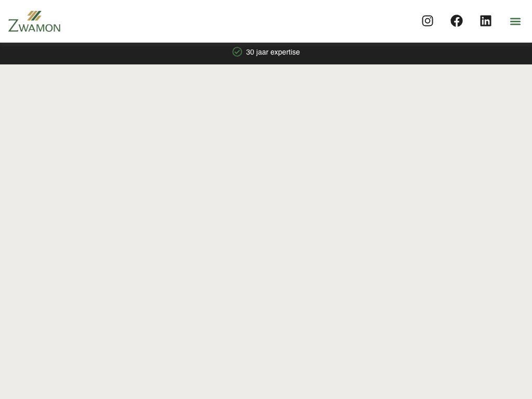This screenshot has height=399, width=532.
Task: Click the 'in' letters of LinkedIn icon
Action: coord(486,21)
